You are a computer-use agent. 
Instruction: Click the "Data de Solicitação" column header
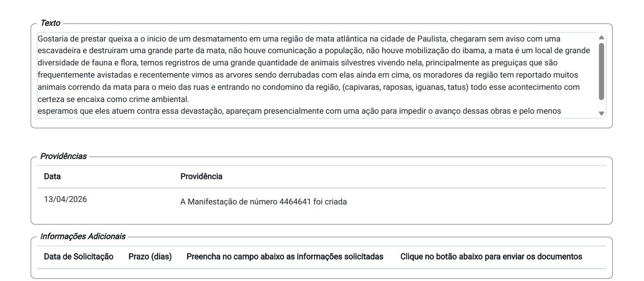click(x=79, y=257)
